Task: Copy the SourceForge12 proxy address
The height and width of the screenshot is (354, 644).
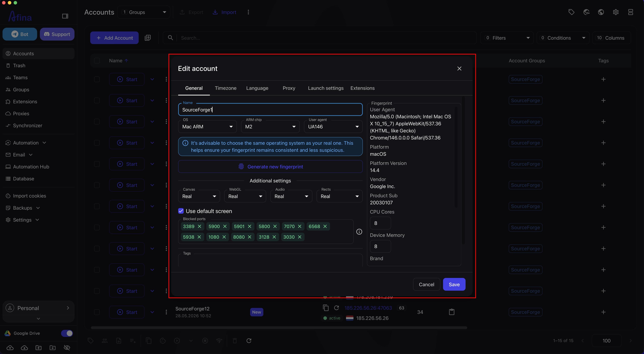Action: click(x=326, y=308)
